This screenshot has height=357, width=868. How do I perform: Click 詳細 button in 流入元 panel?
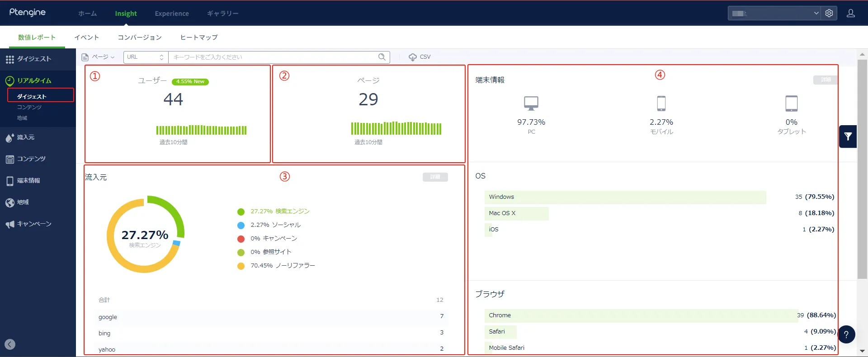(435, 177)
